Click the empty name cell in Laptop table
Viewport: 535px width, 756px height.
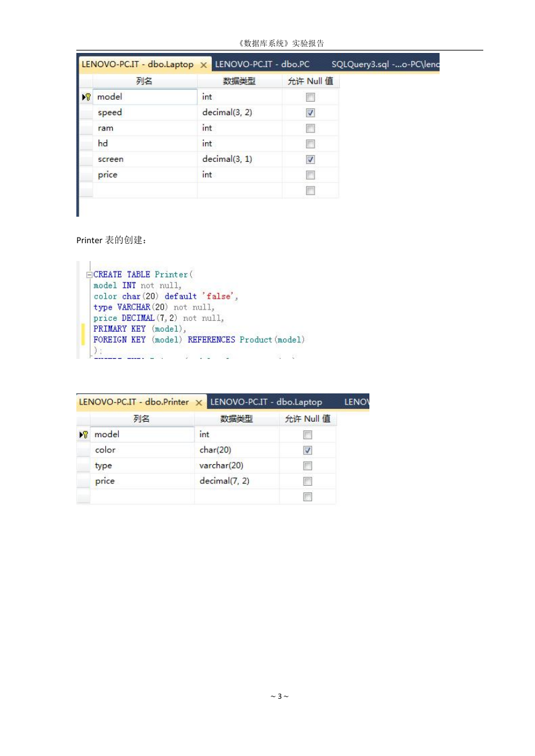click(x=145, y=190)
